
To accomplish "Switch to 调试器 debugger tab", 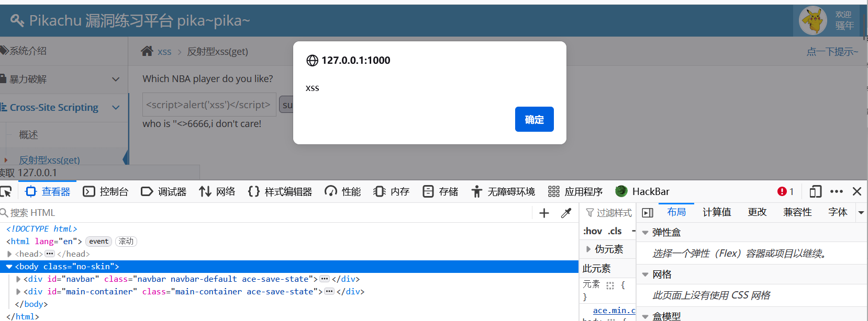I will pyautogui.click(x=164, y=192).
